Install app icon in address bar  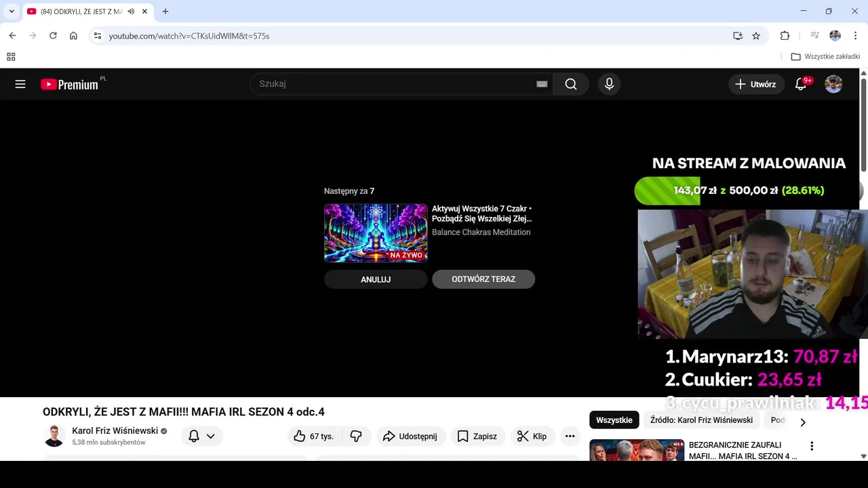(x=738, y=36)
